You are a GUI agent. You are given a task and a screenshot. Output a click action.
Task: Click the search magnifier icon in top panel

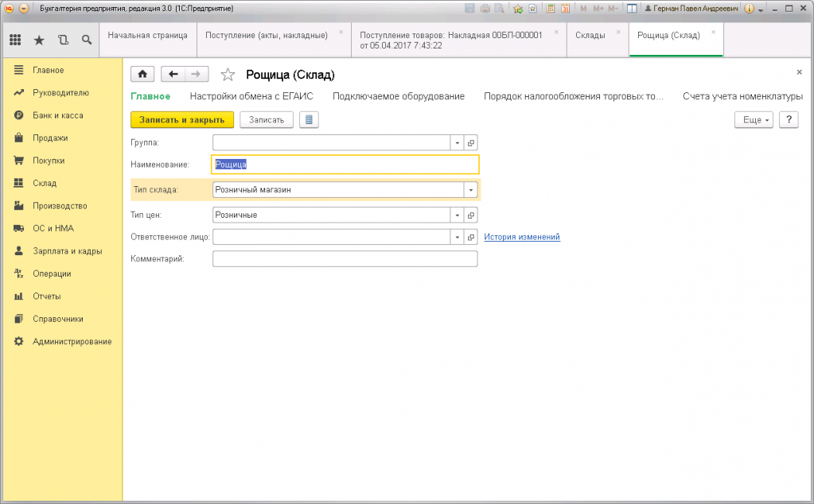pos(87,39)
